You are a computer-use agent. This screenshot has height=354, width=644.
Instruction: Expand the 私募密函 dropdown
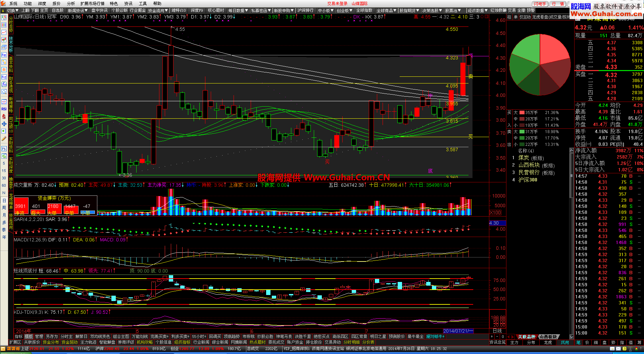point(261,11)
